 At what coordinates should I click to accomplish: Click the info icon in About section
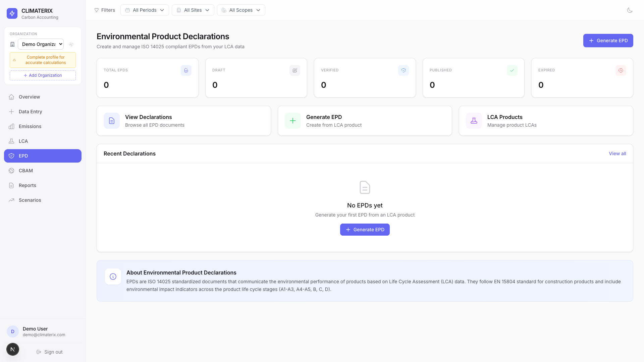pyautogui.click(x=113, y=277)
